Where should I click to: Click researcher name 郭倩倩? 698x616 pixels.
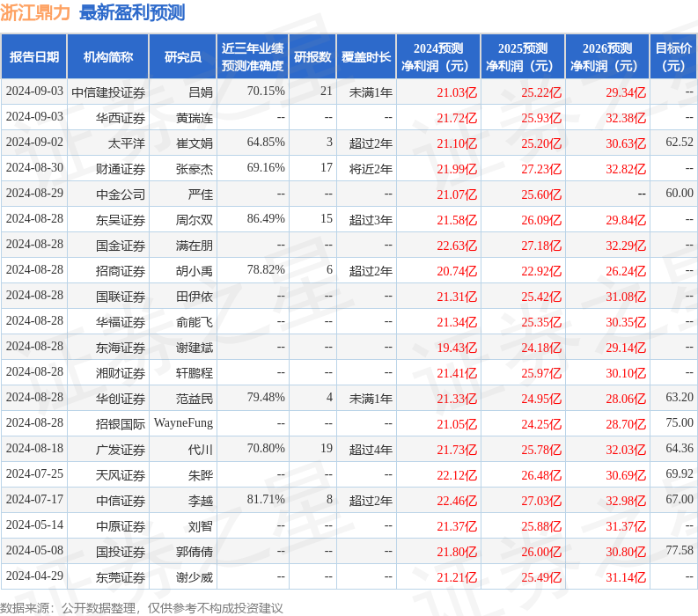[195, 552]
